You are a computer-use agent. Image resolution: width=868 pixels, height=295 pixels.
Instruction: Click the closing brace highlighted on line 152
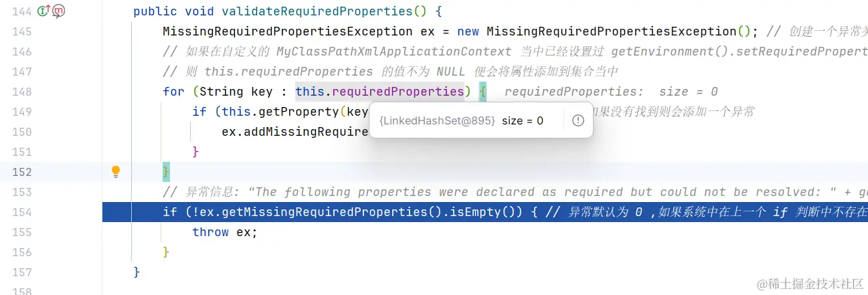coord(167,172)
